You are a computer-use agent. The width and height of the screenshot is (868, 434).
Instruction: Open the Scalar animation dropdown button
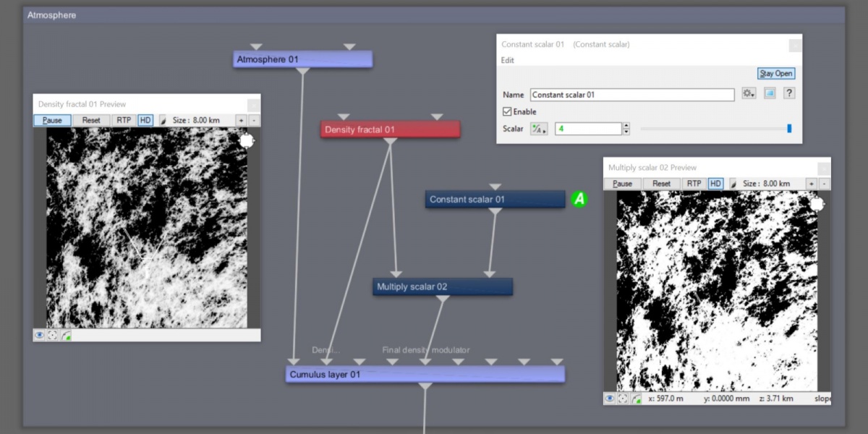(539, 129)
